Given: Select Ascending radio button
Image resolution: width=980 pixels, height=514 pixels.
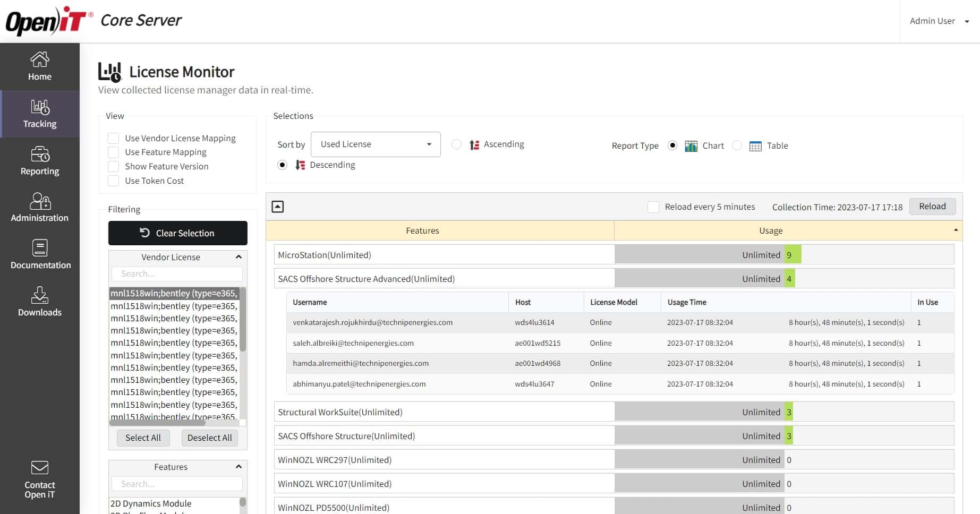Looking at the screenshot, I should point(456,144).
